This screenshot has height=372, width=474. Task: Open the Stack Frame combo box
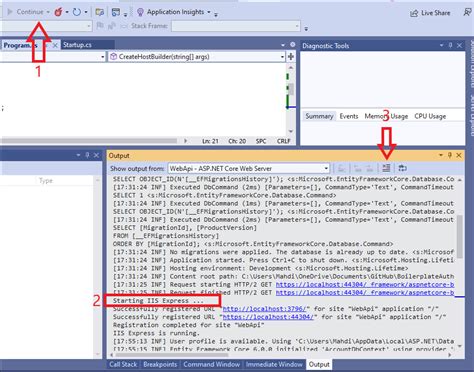pyautogui.click(x=236, y=26)
